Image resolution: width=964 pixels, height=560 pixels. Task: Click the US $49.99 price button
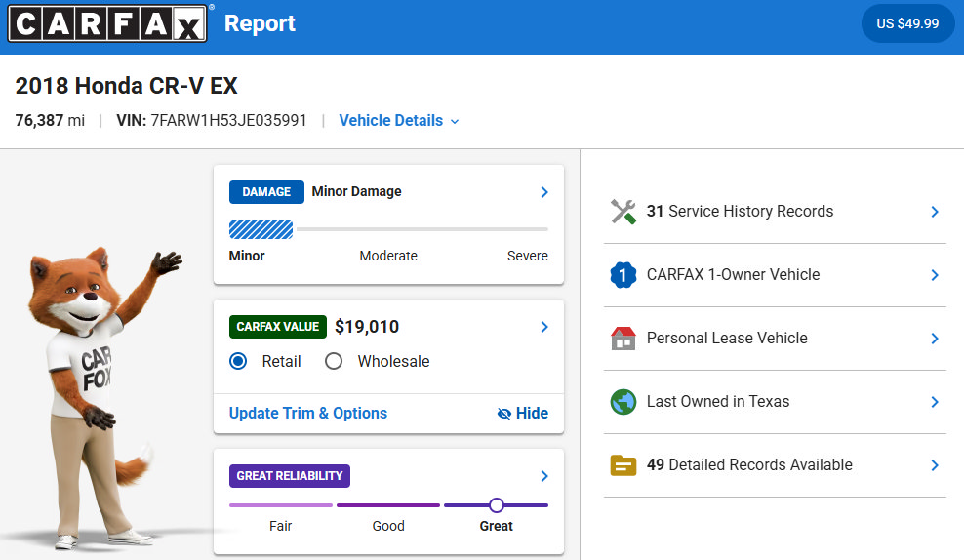[x=907, y=23]
